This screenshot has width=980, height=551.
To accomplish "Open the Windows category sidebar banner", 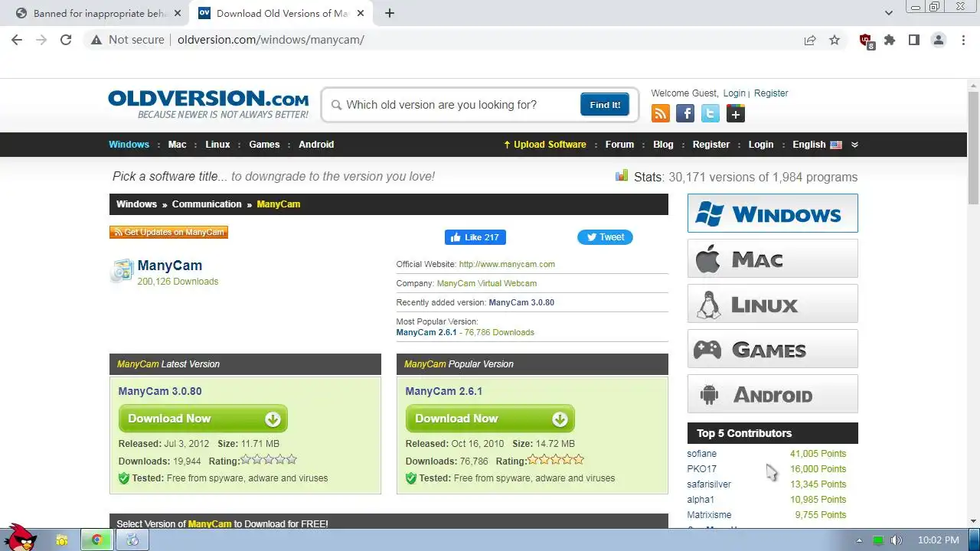I will tap(773, 213).
